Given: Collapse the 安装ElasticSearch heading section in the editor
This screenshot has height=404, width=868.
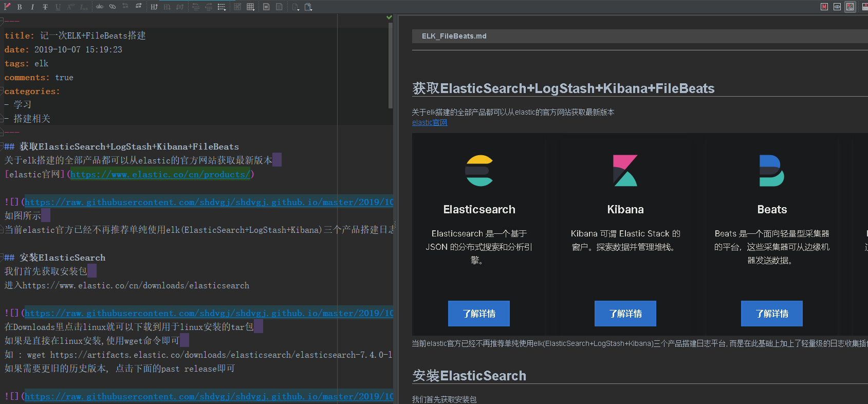Looking at the screenshot, I should click(x=2, y=258).
